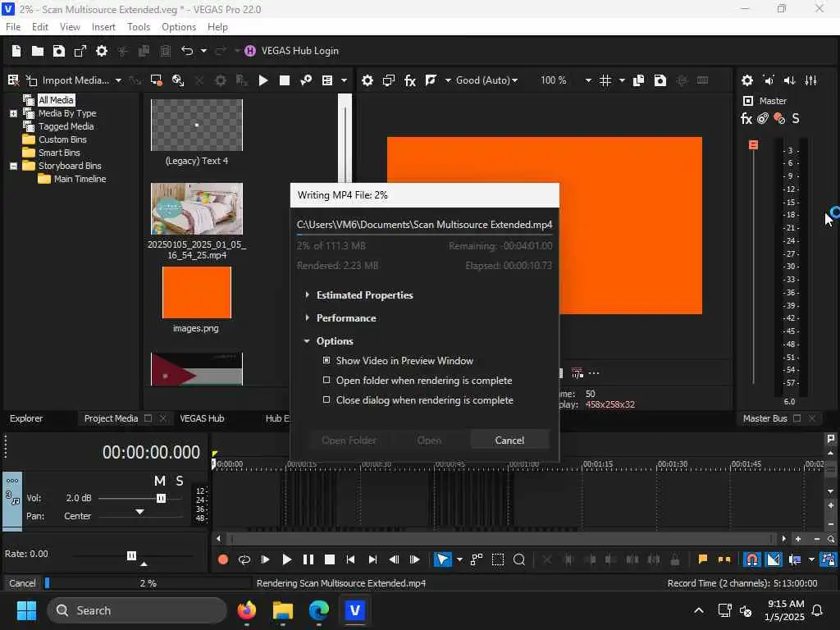This screenshot has height=630, width=840.
Task: Select Main Timeline storyboard bin
Action: [x=80, y=179]
